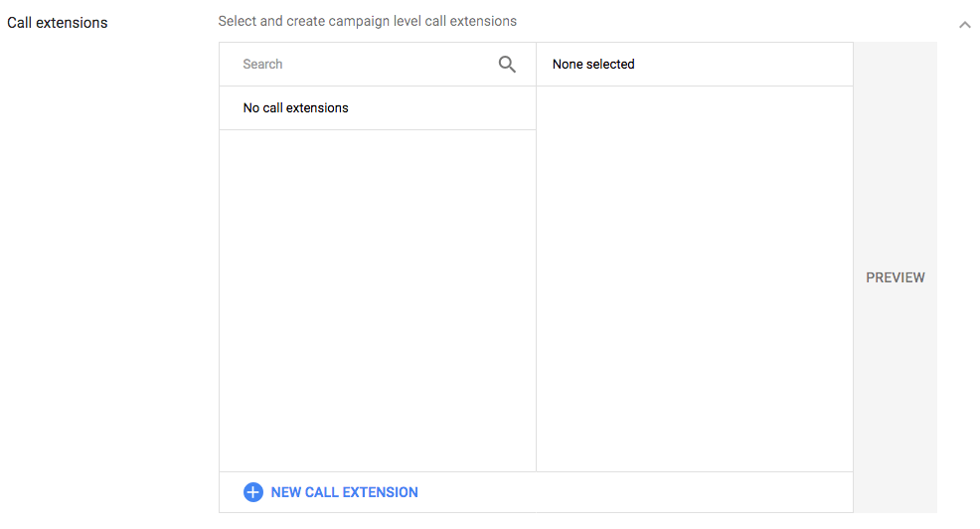Click the 'Call extensions' section label
The height and width of the screenshot is (529, 980).
(x=58, y=22)
